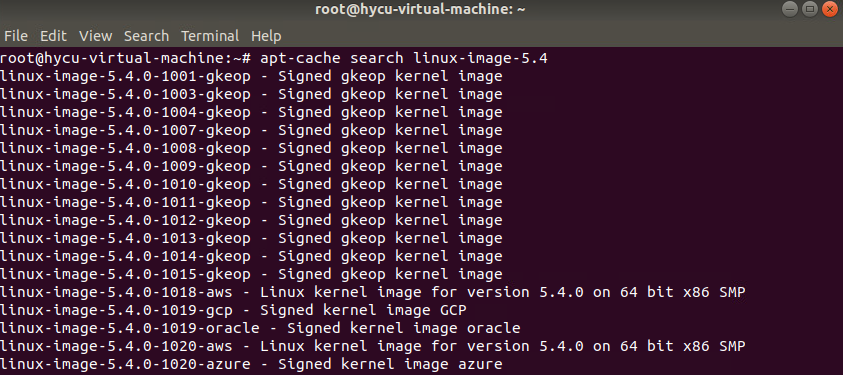Click the window title root@hycu-virtual-machine

point(420,9)
